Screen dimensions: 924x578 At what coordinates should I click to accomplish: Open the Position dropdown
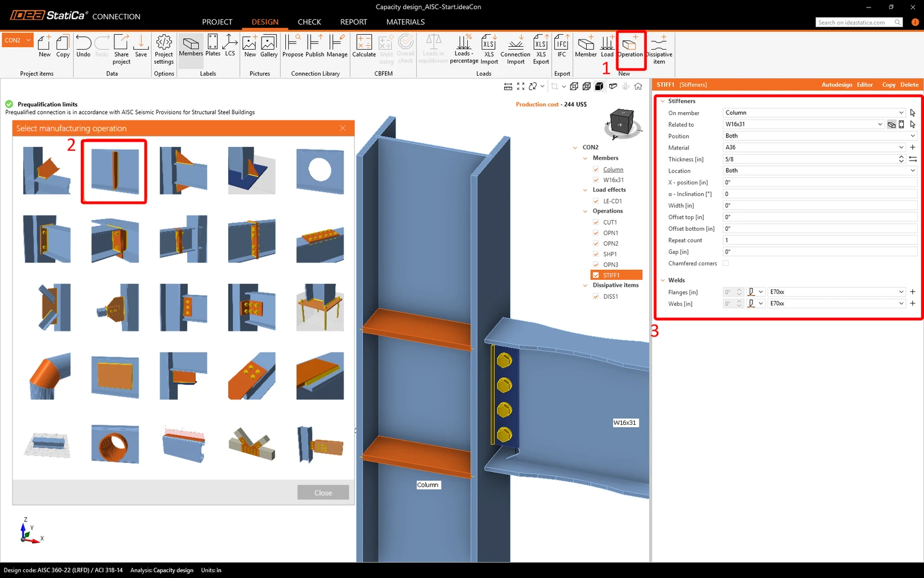(x=820, y=136)
